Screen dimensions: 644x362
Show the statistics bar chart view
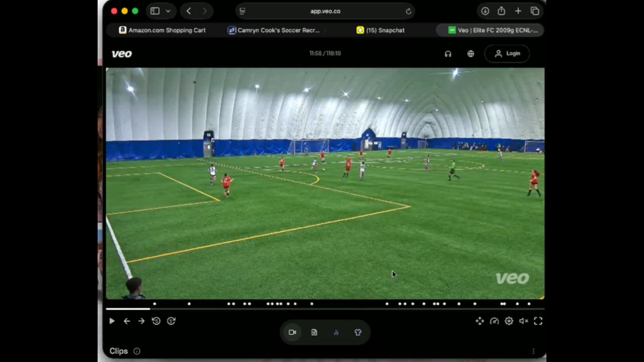(336, 332)
